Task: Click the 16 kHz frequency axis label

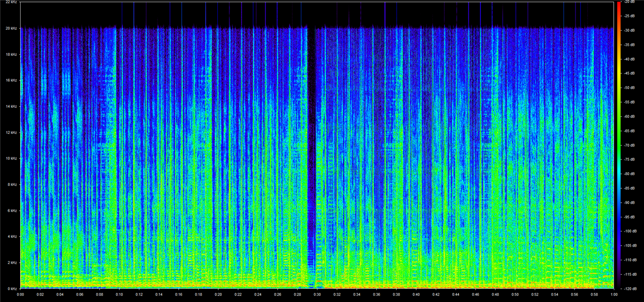Action: [11, 81]
